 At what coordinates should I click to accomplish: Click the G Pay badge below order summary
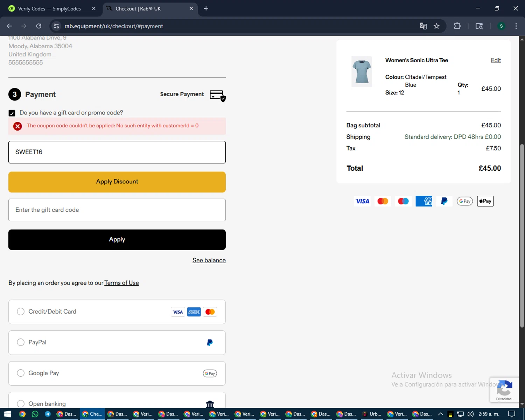click(465, 201)
